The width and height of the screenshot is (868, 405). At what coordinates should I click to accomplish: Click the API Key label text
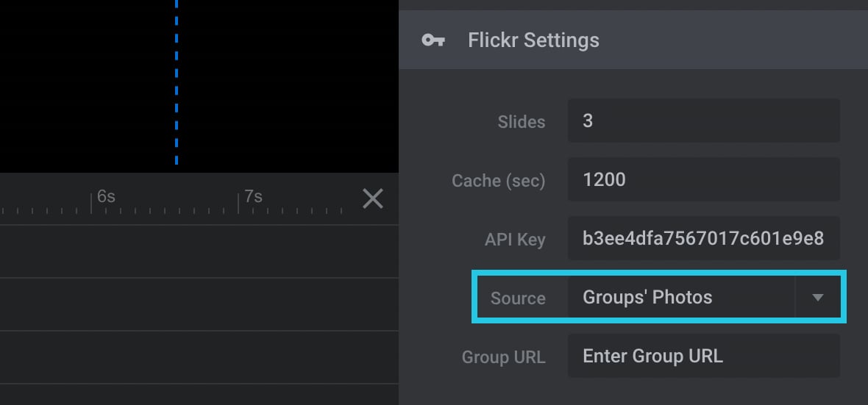[x=515, y=240]
